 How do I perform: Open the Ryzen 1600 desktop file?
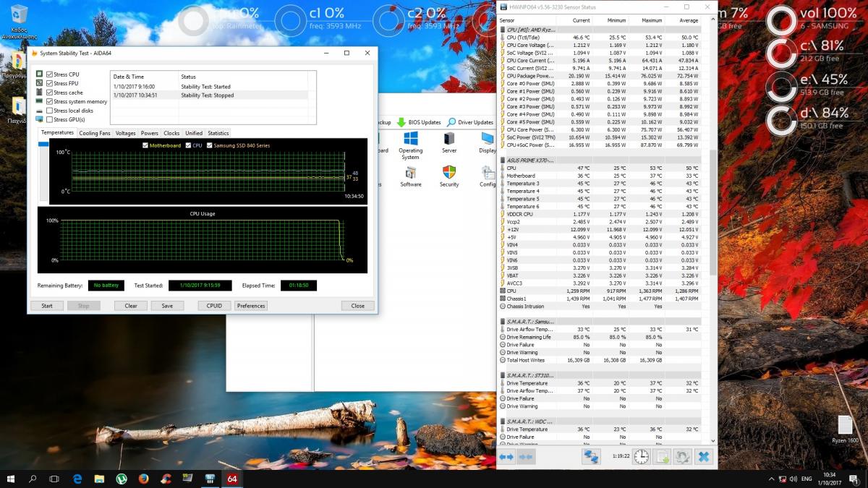tap(845, 429)
